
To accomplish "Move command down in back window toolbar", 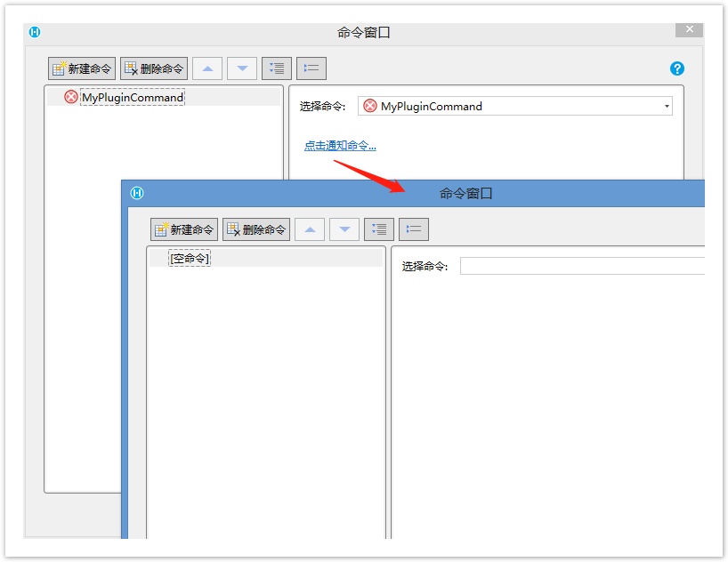I will (242, 68).
